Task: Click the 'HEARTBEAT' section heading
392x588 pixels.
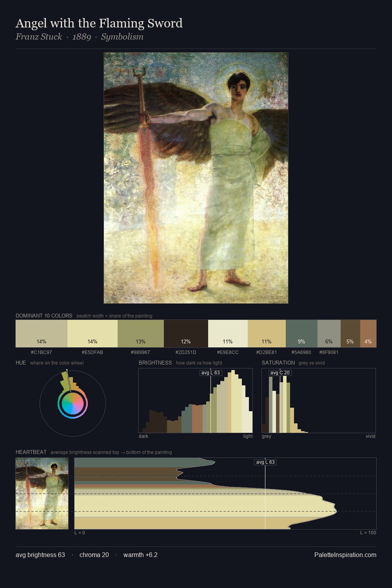Action: (31, 452)
